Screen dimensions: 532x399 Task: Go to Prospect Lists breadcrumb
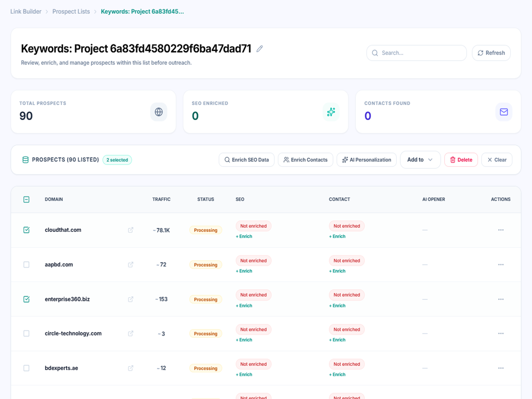pos(71,12)
